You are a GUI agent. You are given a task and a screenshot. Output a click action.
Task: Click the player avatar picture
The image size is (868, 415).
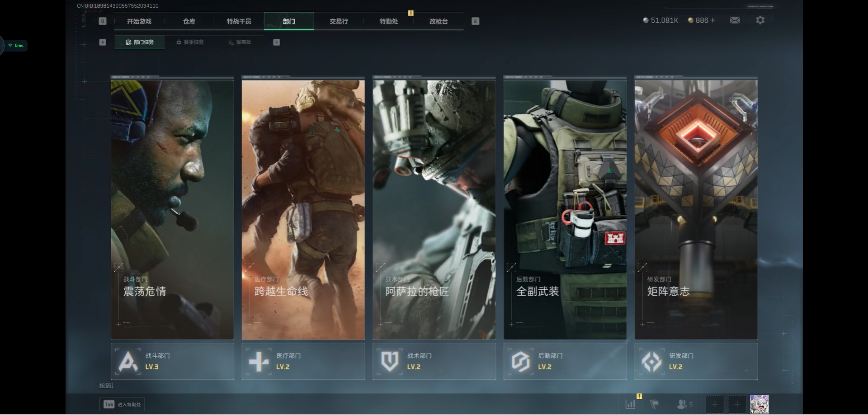(x=759, y=404)
